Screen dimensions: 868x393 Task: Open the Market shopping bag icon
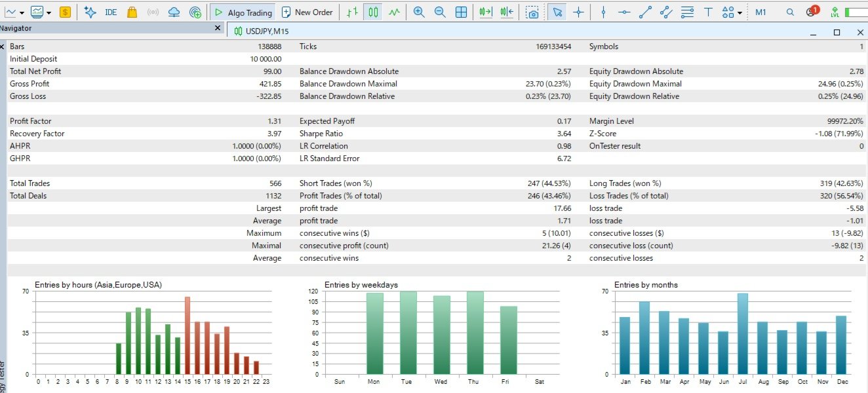(x=132, y=12)
